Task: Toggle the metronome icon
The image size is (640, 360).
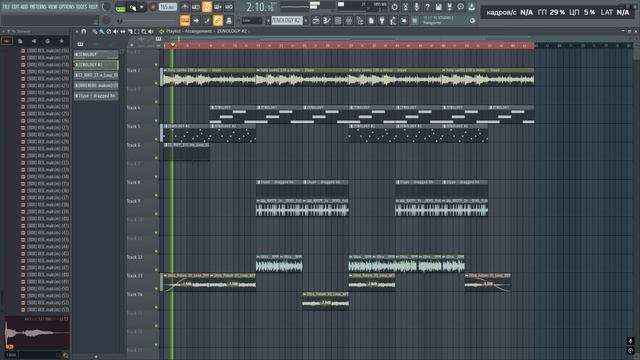Action: coord(185,7)
